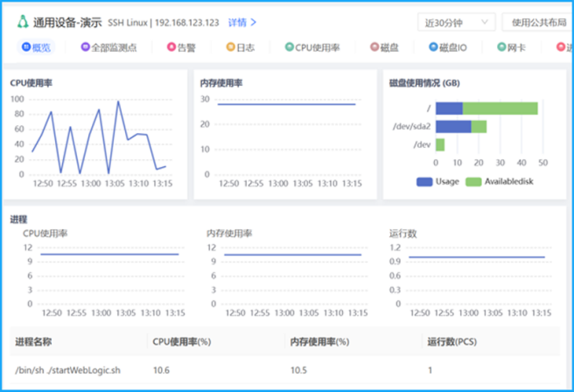Click the 运行数 chart line
574x392 pixels.
pyautogui.click(x=477, y=257)
